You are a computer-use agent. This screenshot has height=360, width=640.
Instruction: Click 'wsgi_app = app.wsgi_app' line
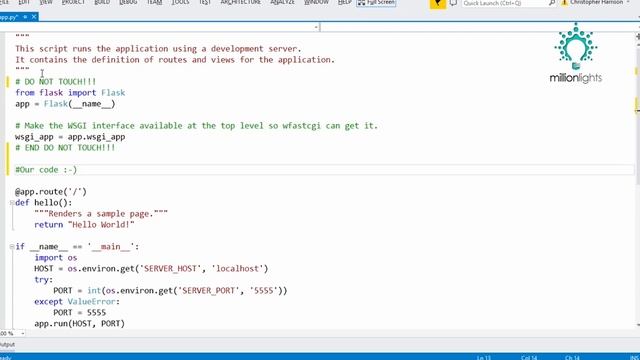point(70,137)
